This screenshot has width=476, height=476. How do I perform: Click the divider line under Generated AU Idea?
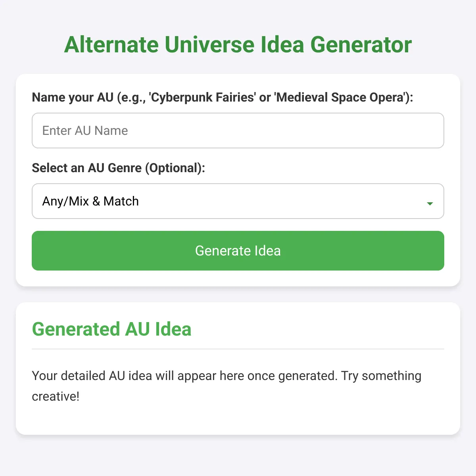(x=238, y=349)
